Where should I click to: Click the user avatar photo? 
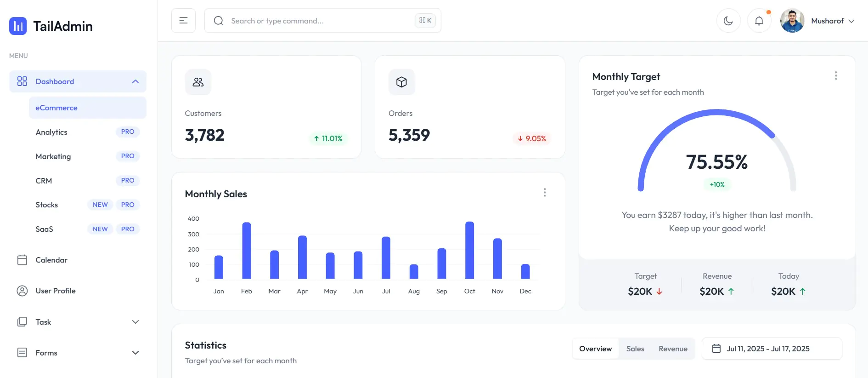(x=792, y=21)
